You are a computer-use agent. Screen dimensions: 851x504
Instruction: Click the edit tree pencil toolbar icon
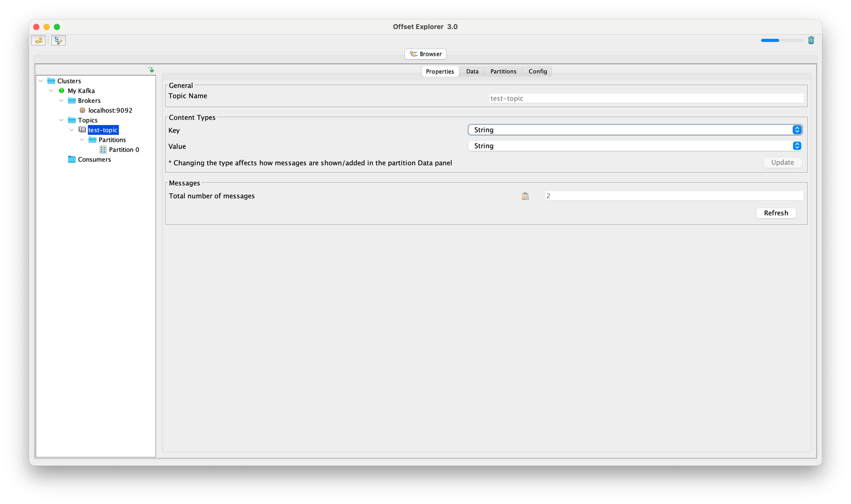pos(58,40)
